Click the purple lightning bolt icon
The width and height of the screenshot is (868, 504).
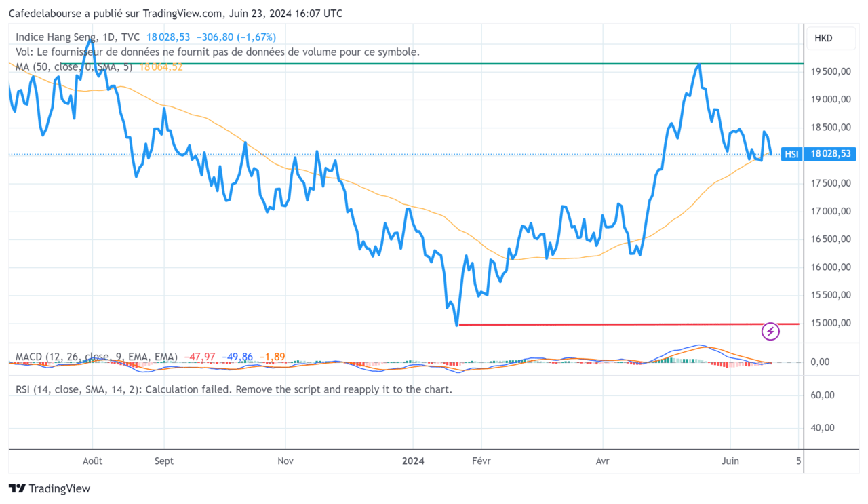[x=771, y=331]
